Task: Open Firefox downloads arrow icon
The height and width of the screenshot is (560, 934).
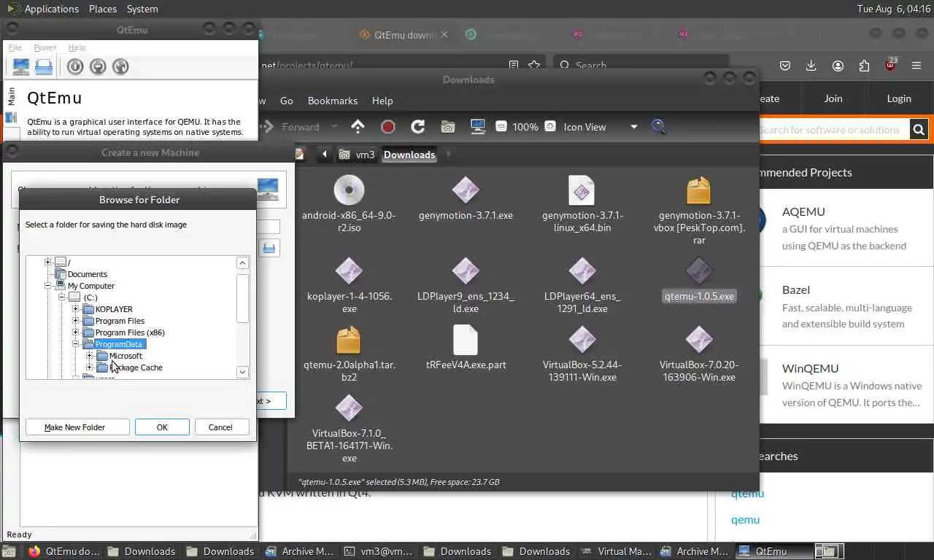Action: point(811,66)
